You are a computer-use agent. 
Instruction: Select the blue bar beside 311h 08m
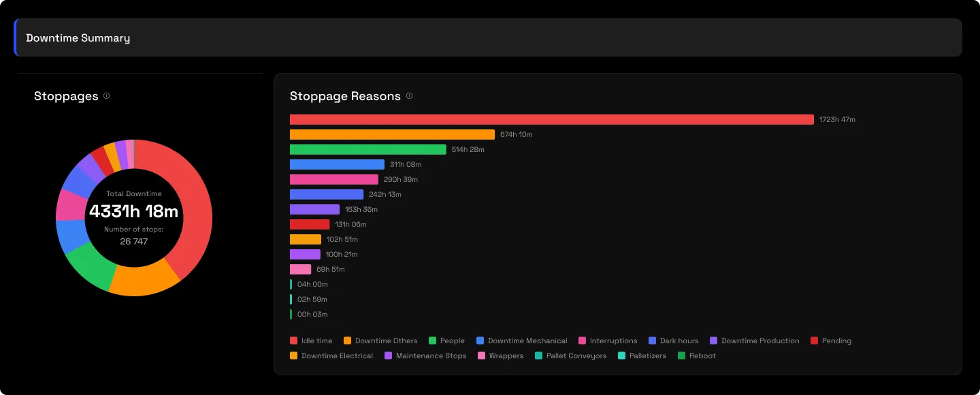[x=337, y=164]
